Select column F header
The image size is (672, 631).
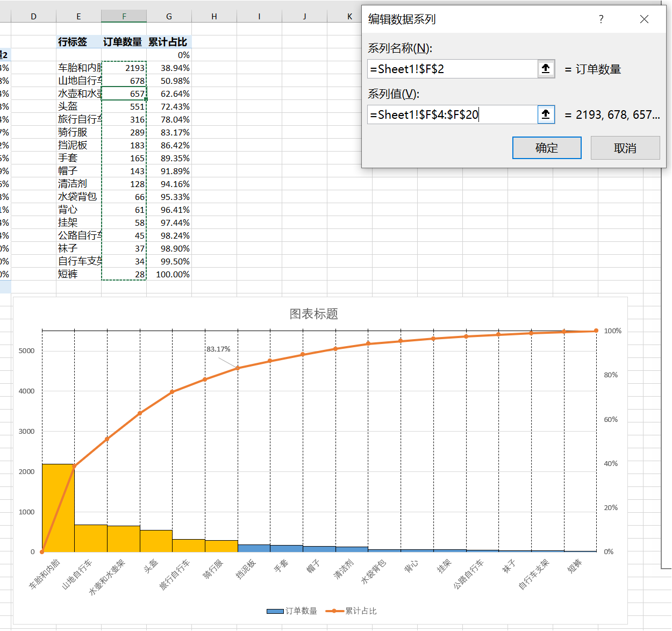click(124, 17)
